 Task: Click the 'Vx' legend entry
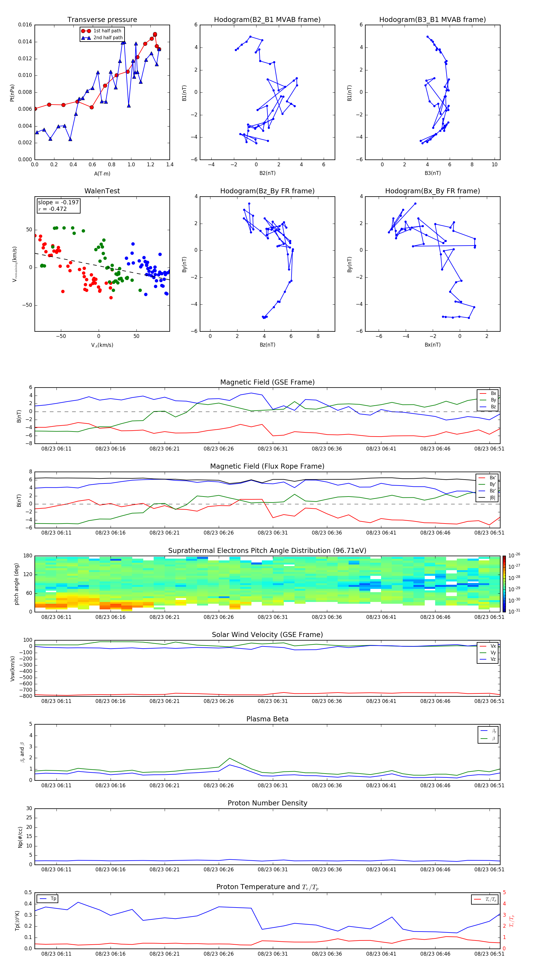click(x=488, y=646)
